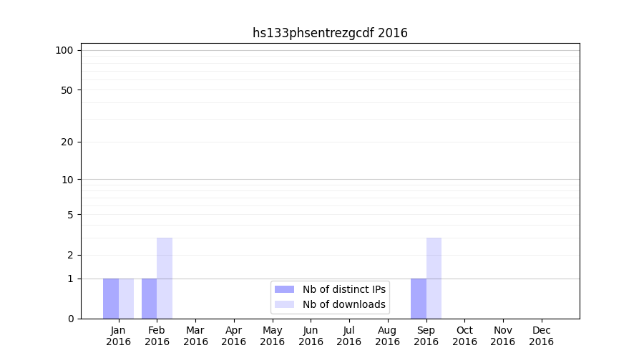Click the 10 tick on the y-axis
644x358 pixels.
(x=67, y=180)
